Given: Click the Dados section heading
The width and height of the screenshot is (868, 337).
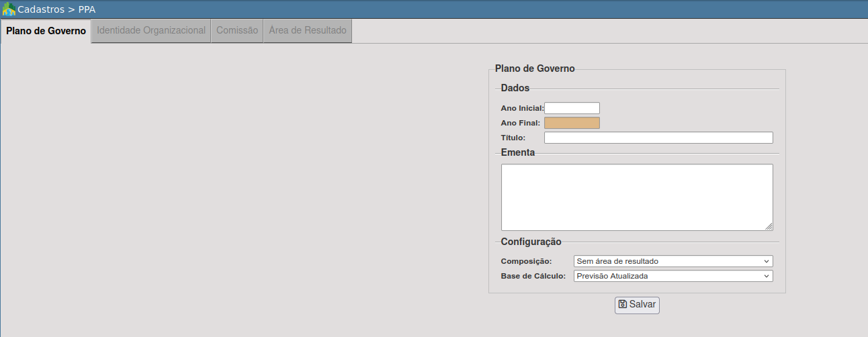Looking at the screenshot, I should point(515,88).
